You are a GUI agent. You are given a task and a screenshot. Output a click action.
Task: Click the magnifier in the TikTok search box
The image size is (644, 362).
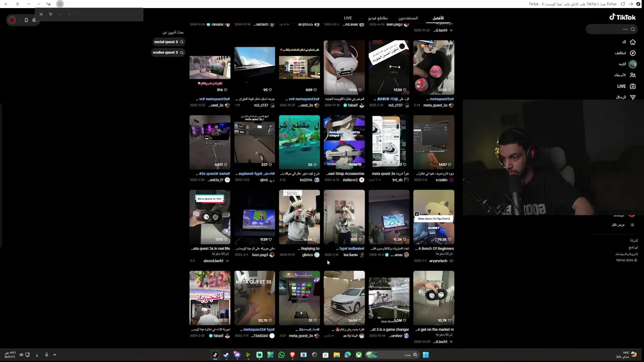(632, 29)
